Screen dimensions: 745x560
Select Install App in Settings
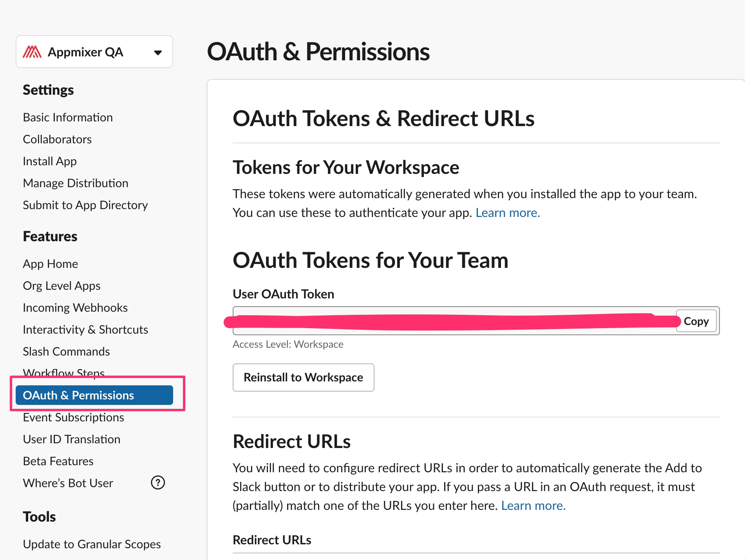(50, 161)
